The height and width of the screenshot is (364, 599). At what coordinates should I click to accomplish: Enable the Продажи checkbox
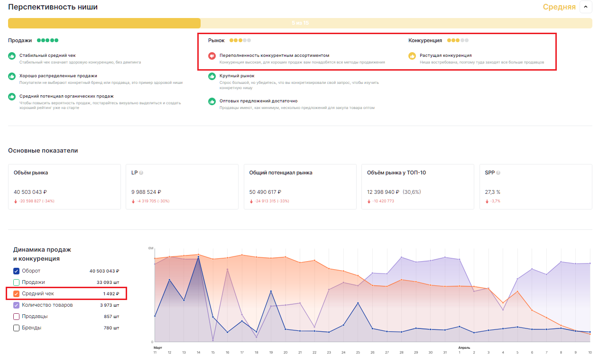pos(17,282)
